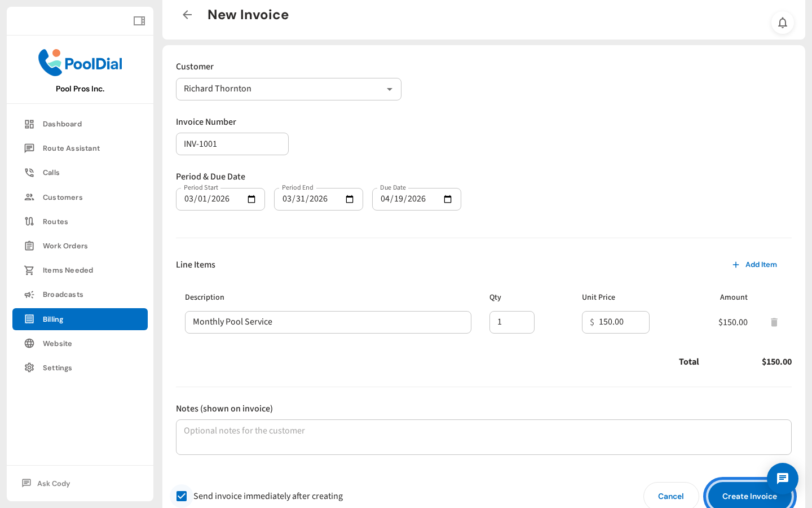
Task: Open the Customer dropdown
Action: click(x=288, y=89)
